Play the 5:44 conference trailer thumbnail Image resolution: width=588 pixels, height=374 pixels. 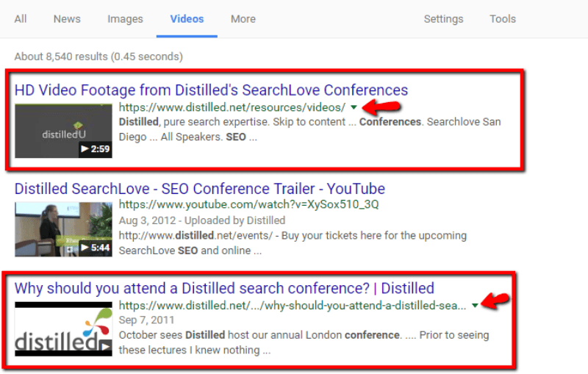63,229
